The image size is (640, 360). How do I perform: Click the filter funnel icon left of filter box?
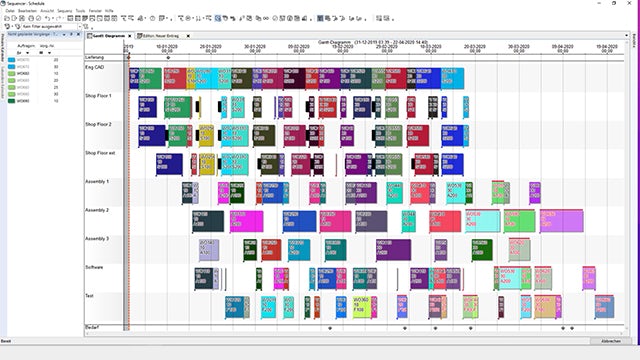pyautogui.click(x=18, y=27)
